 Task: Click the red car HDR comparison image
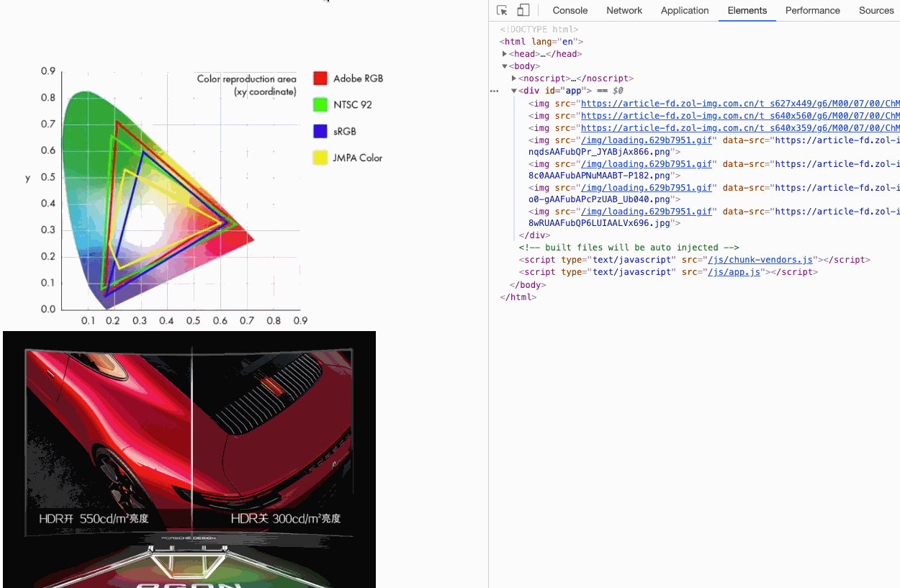pos(189,459)
